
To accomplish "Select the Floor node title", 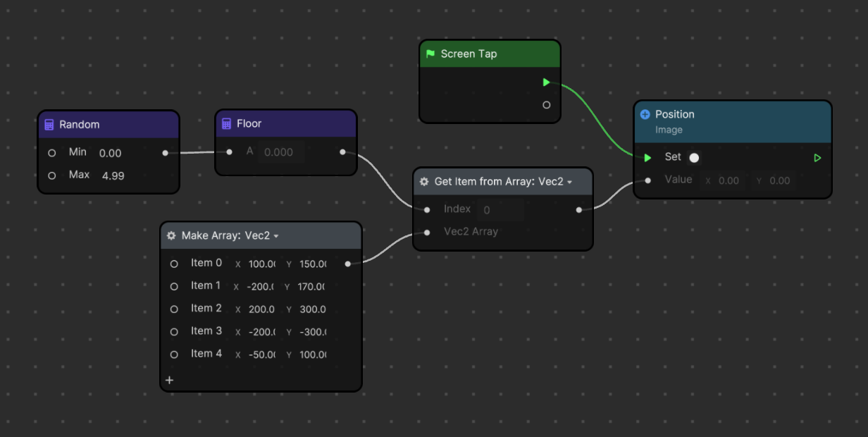I will coord(249,124).
